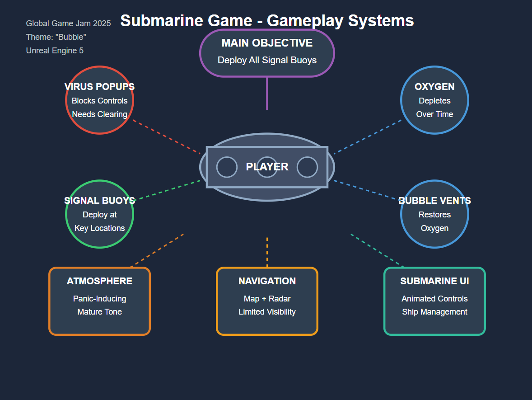Select the Bubble Vents circle node
This screenshot has height=400, width=532.
tap(434, 214)
